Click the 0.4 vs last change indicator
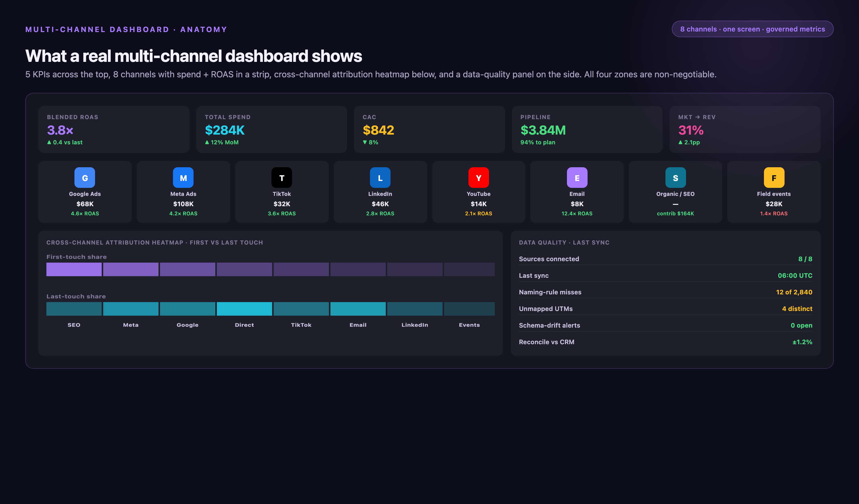This screenshot has height=504, width=859. pos(65,142)
